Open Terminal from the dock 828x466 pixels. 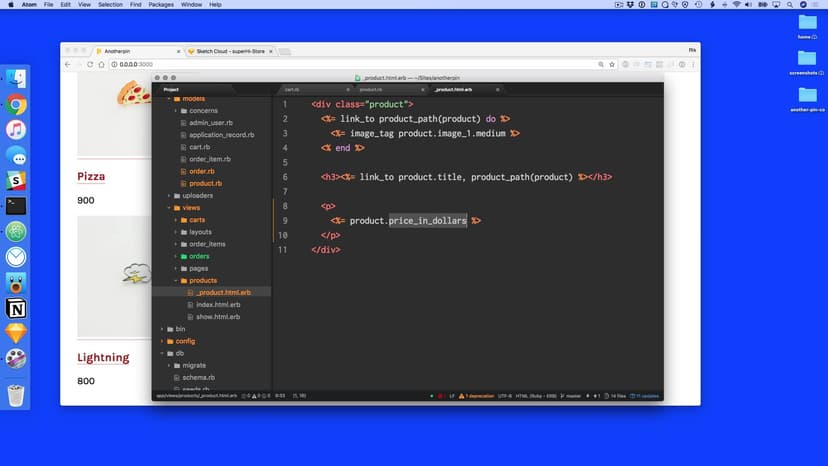[16, 206]
